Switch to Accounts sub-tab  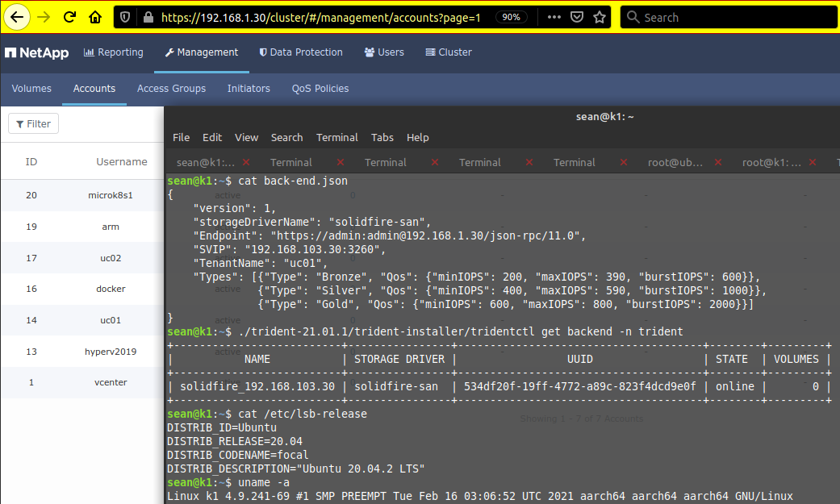pyautogui.click(x=94, y=89)
